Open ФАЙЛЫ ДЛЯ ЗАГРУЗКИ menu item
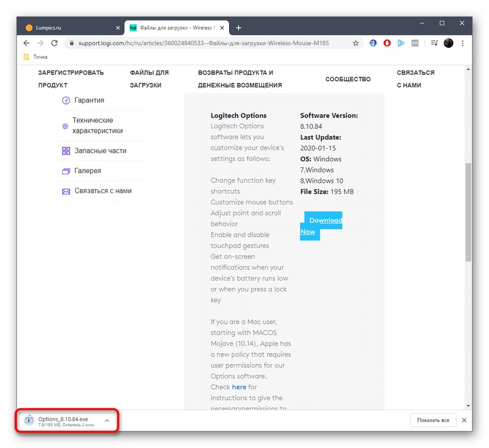This screenshot has width=489, height=448. [x=149, y=79]
